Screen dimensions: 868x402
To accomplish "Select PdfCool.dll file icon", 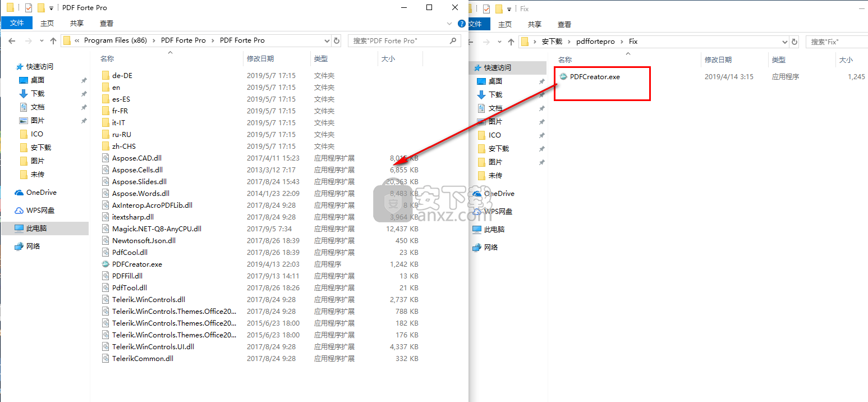I will click(x=106, y=252).
